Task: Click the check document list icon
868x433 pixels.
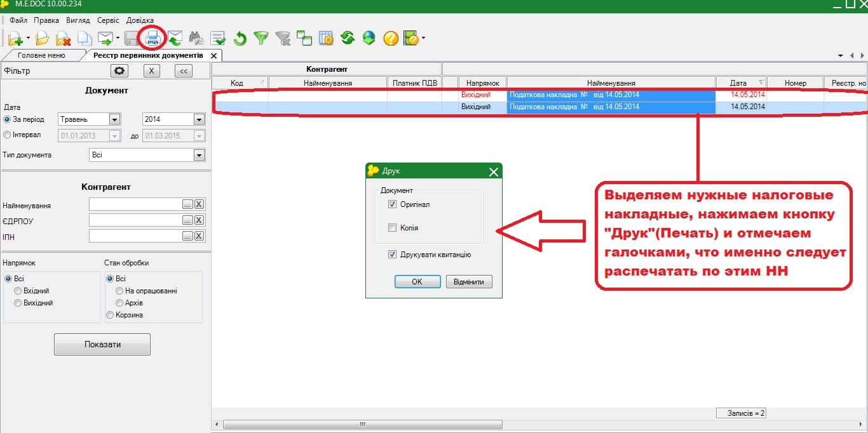Action: click(x=218, y=39)
